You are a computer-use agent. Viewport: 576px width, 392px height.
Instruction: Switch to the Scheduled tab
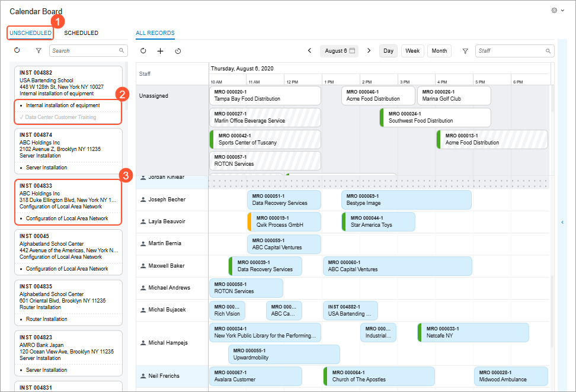pos(81,33)
